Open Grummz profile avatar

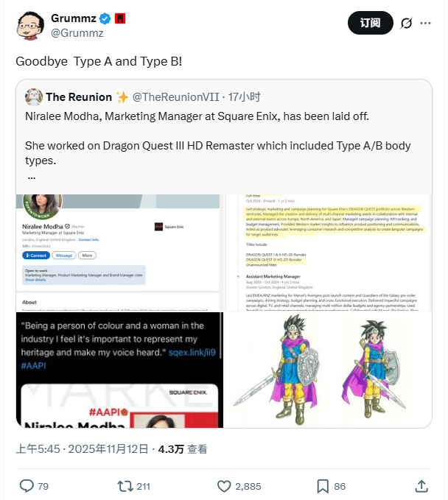[29, 25]
